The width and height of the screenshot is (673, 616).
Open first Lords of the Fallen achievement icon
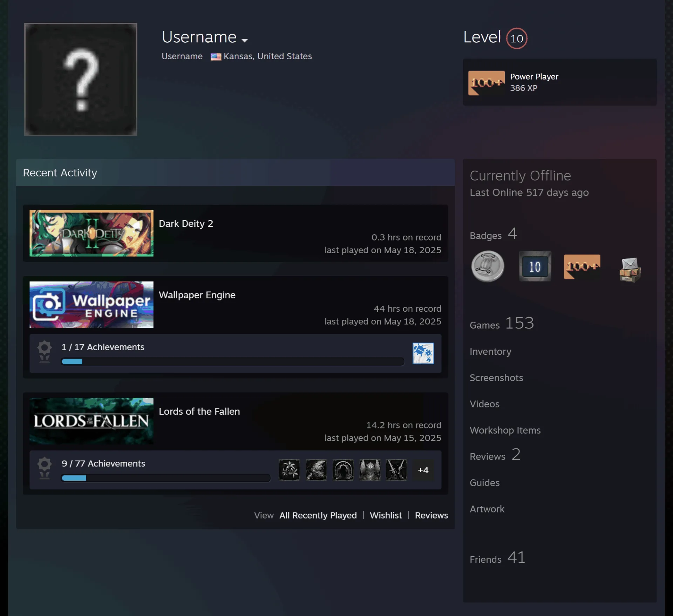[x=289, y=470]
